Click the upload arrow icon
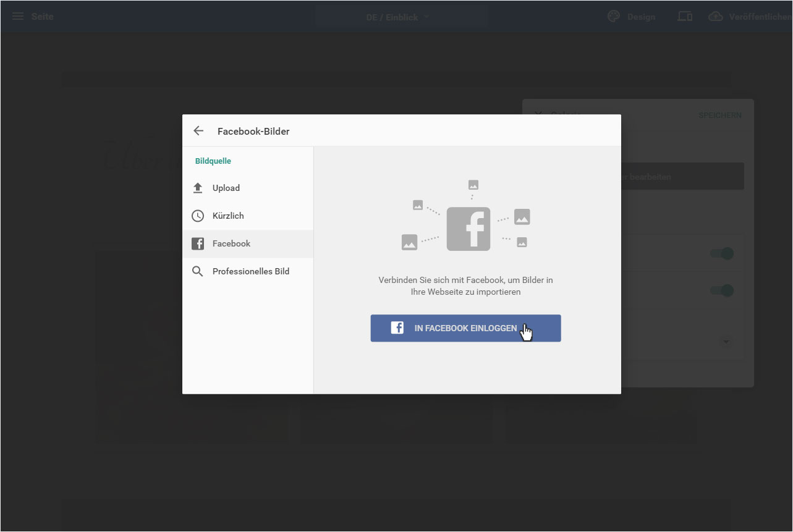Image resolution: width=793 pixels, height=532 pixels. pos(198,188)
